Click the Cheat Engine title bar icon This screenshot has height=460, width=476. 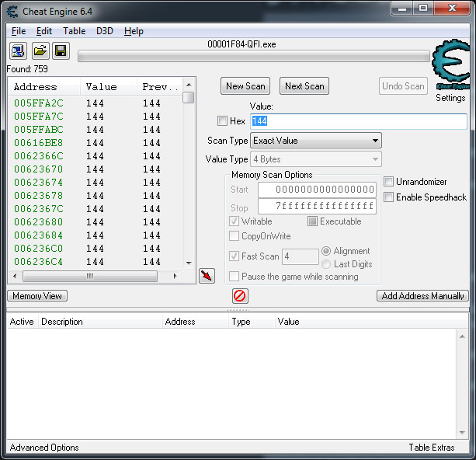[12, 12]
